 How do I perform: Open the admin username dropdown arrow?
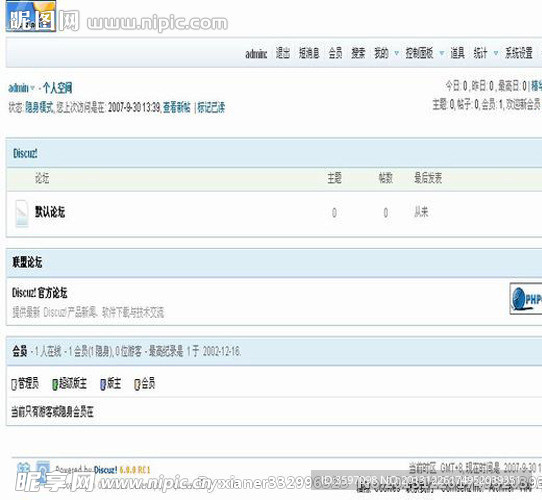pyautogui.click(x=32, y=88)
